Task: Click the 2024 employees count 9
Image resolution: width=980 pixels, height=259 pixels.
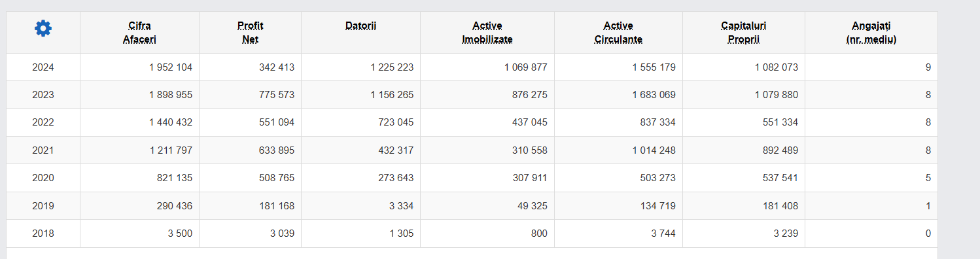Action: (x=928, y=67)
